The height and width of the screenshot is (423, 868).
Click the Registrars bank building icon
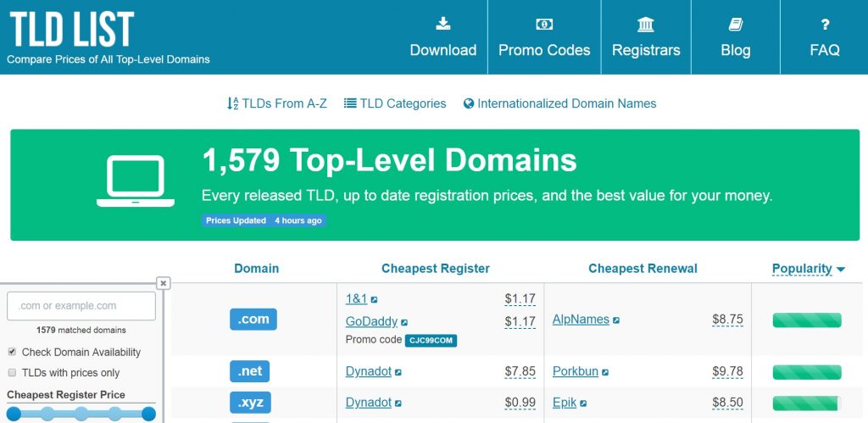(x=646, y=24)
